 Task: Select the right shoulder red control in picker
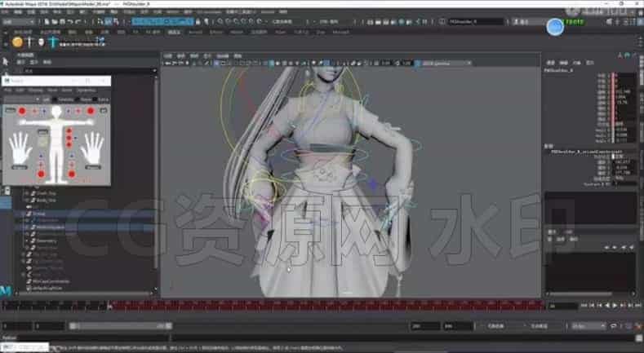[x=22, y=111]
